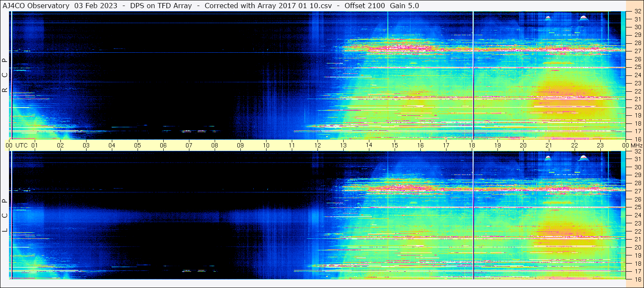644x288 pixels.
Task: Select 31 MHz on the LCP frequency scale
Action: click(637, 159)
